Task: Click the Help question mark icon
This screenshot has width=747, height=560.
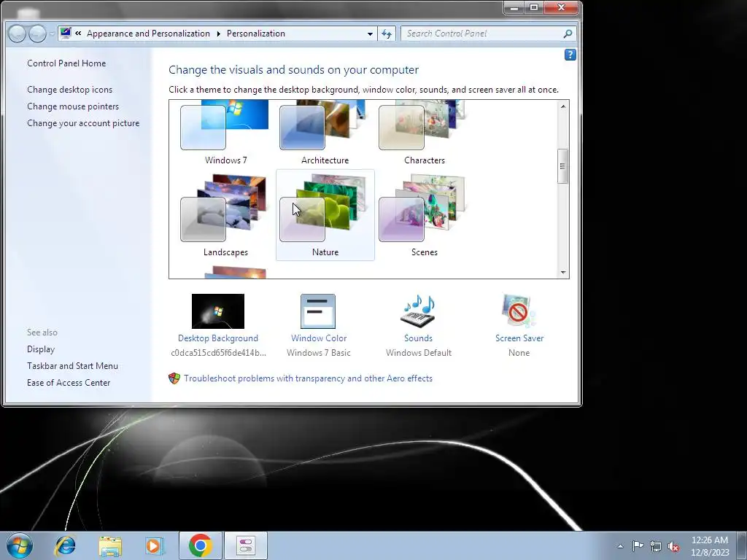Action: point(570,55)
